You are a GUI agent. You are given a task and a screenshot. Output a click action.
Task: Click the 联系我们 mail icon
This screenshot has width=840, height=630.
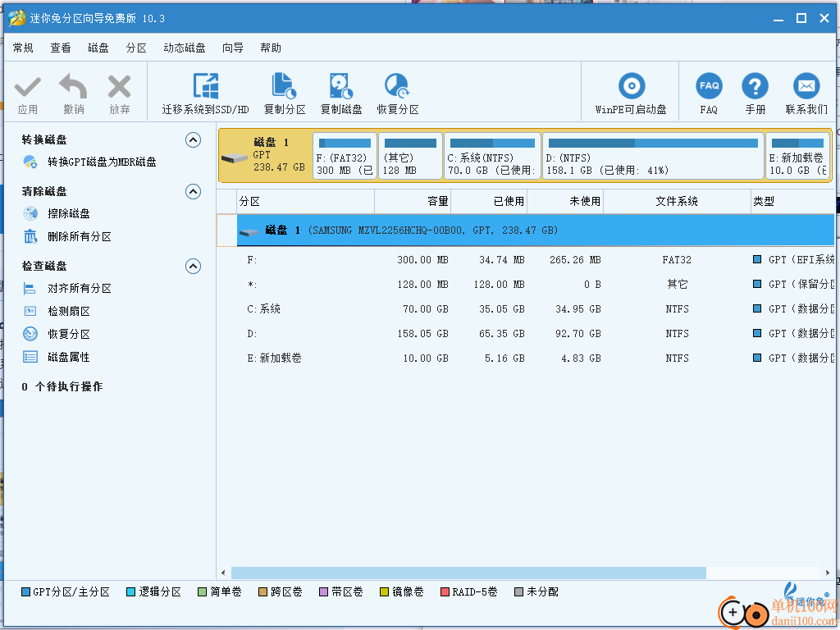pyautogui.click(x=806, y=85)
